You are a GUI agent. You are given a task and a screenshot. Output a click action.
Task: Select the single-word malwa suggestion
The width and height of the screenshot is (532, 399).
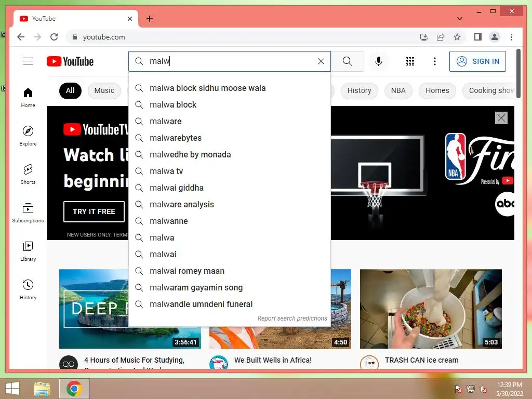230,238
